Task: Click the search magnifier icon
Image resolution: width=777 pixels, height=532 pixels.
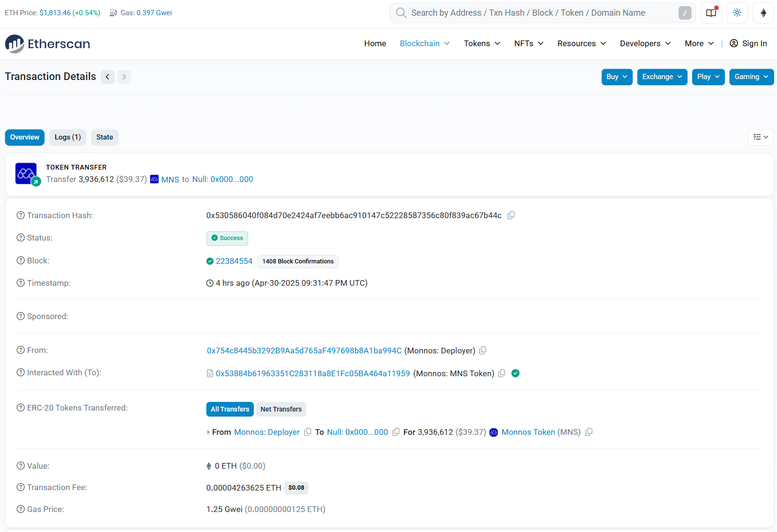Action: [401, 13]
